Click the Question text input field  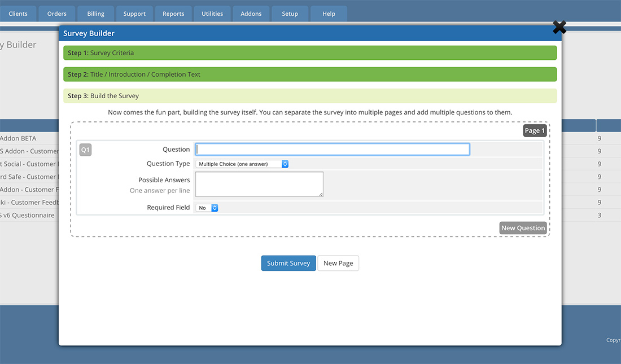pyautogui.click(x=332, y=150)
